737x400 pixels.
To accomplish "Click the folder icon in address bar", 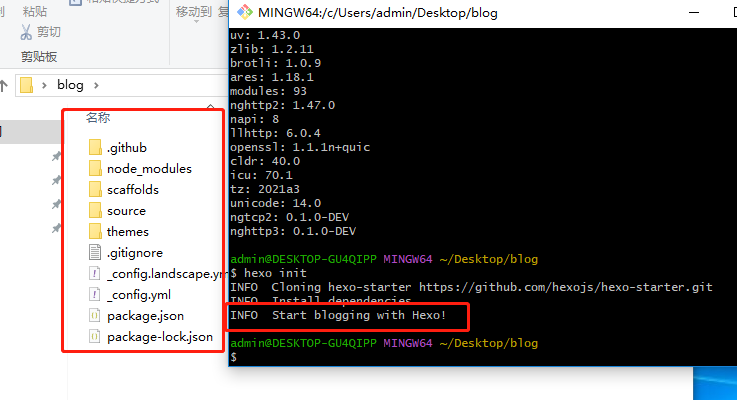I will click(x=26, y=85).
